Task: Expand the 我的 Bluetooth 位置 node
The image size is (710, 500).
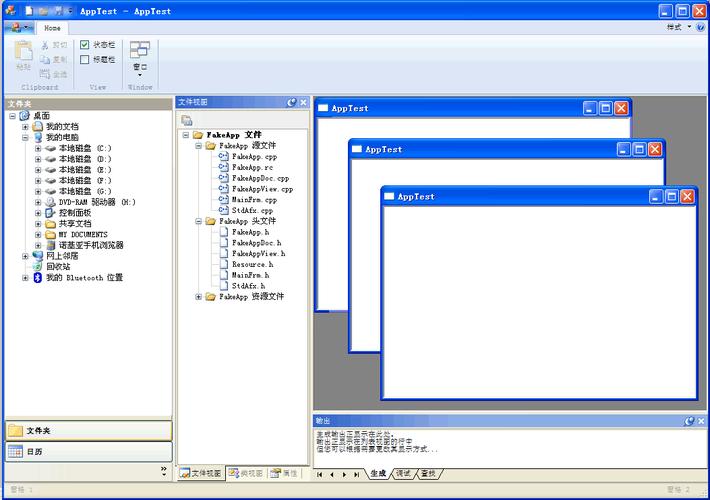Action: coord(25,278)
